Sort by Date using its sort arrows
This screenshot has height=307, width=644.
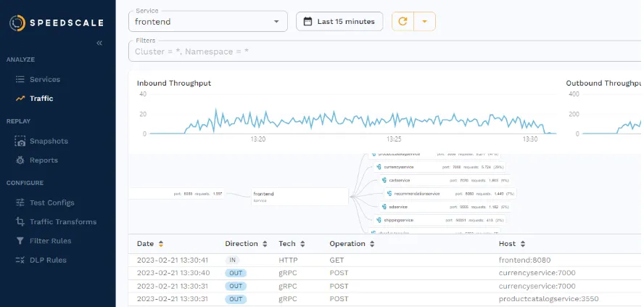(161, 244)
